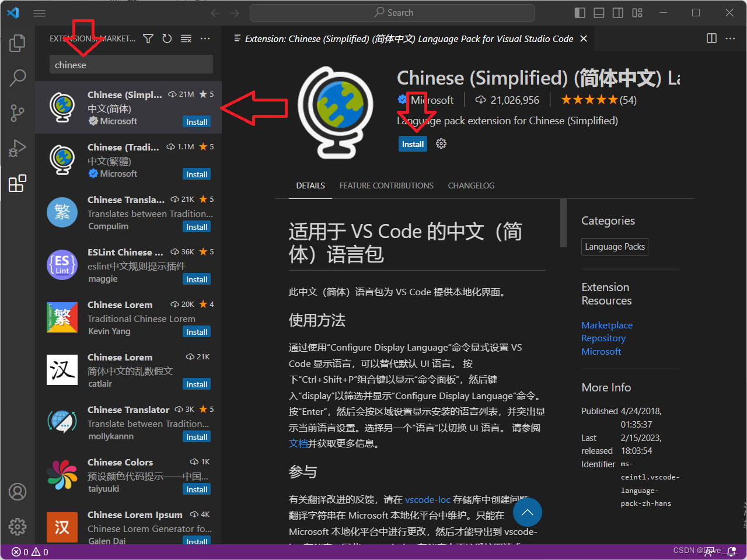
Task: Open the Extensions panel More Actions menu
Action: tap(205, 38)
